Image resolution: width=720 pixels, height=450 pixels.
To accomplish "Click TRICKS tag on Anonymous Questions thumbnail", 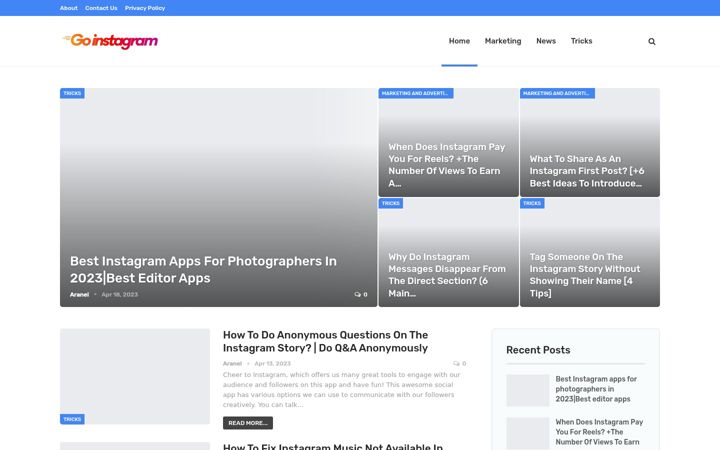I will (72, 419).
